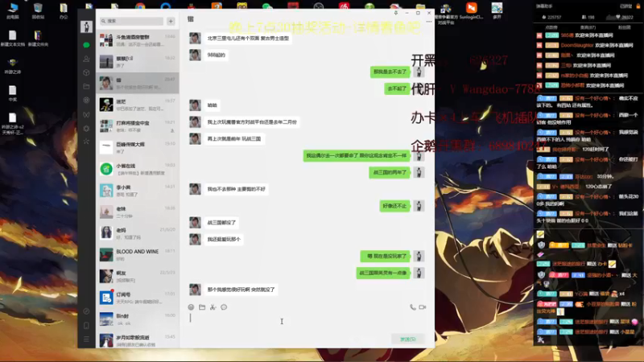Open chat history bubble icon
The height and width of the screenshot is (362, 644).
coord(224,307)
